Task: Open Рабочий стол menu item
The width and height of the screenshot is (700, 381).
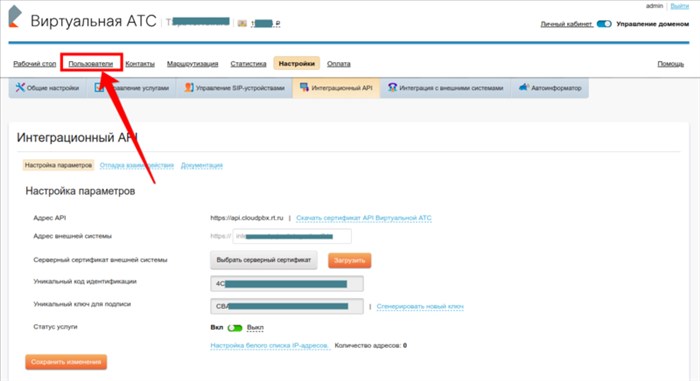Action: click(x=34, y=64)
